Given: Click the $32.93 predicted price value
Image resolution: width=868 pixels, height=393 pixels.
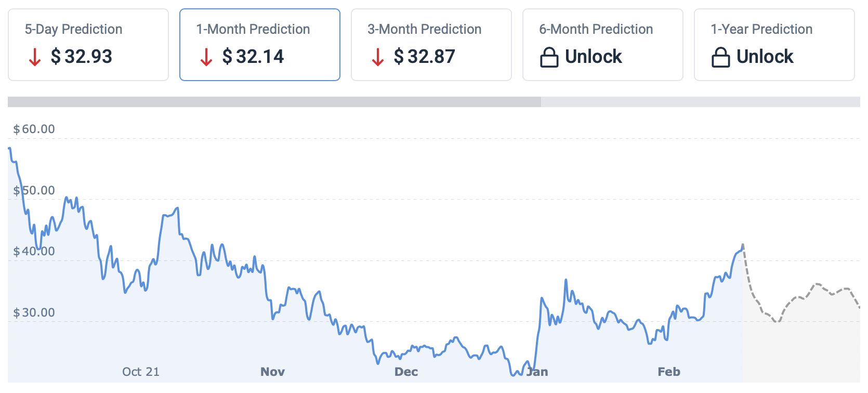Looking at the screenshot, I should click(x=82, y=57).
